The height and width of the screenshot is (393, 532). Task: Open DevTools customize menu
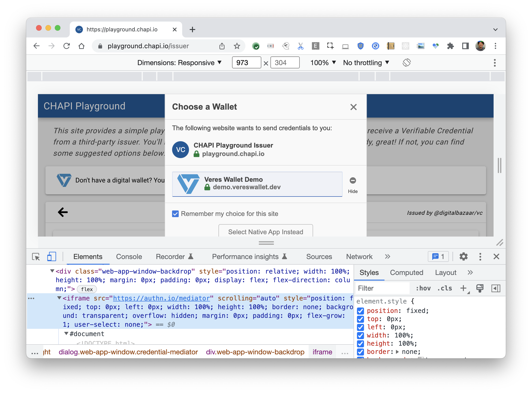coord(480,257)
